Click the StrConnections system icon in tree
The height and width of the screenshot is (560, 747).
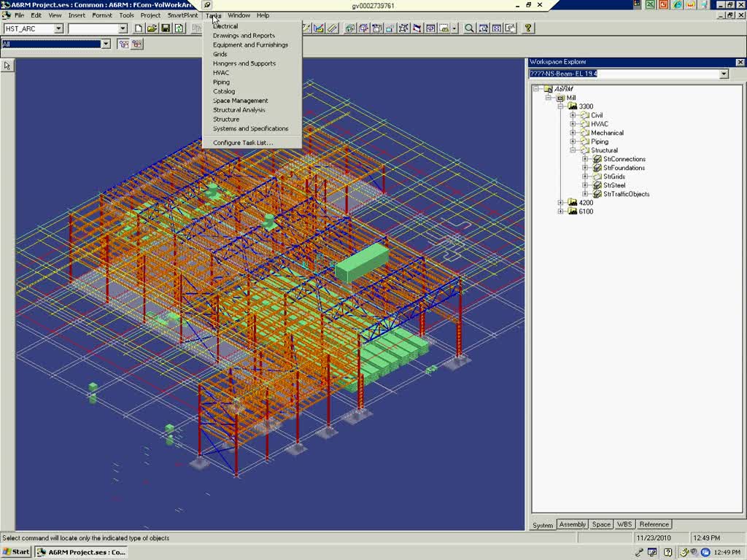[597, 159]
